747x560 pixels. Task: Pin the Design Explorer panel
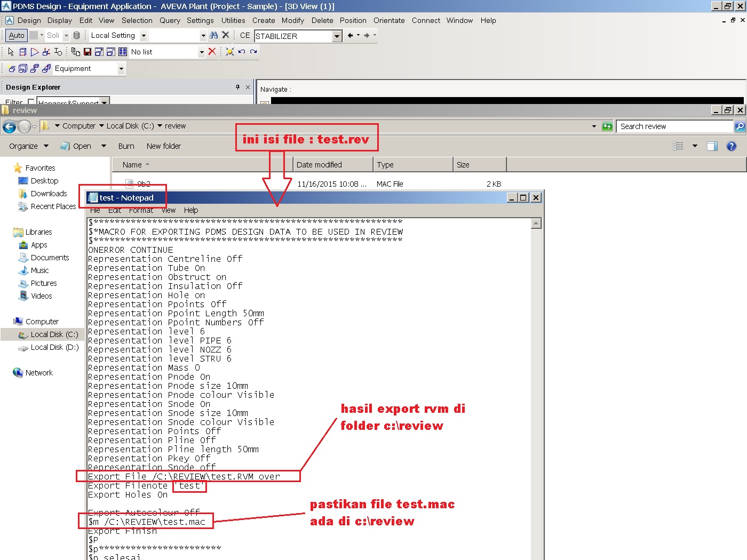[x=237, y=87]
